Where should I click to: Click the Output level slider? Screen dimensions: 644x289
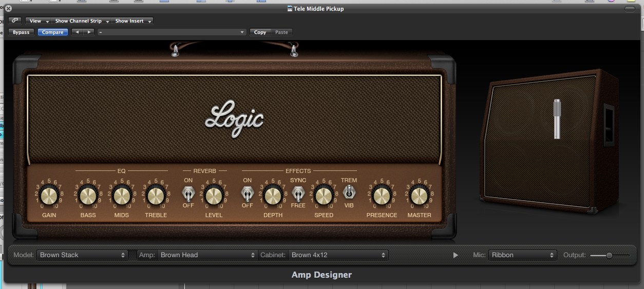[x=610, y=255]
